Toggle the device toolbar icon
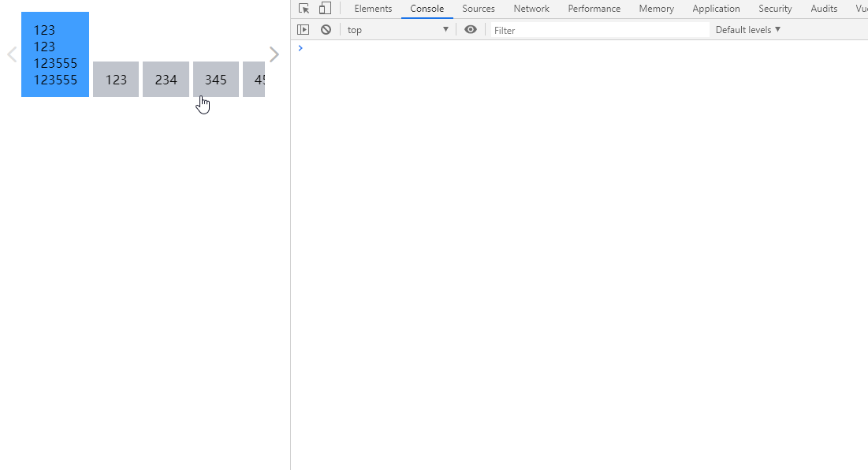 pos(325,9)
